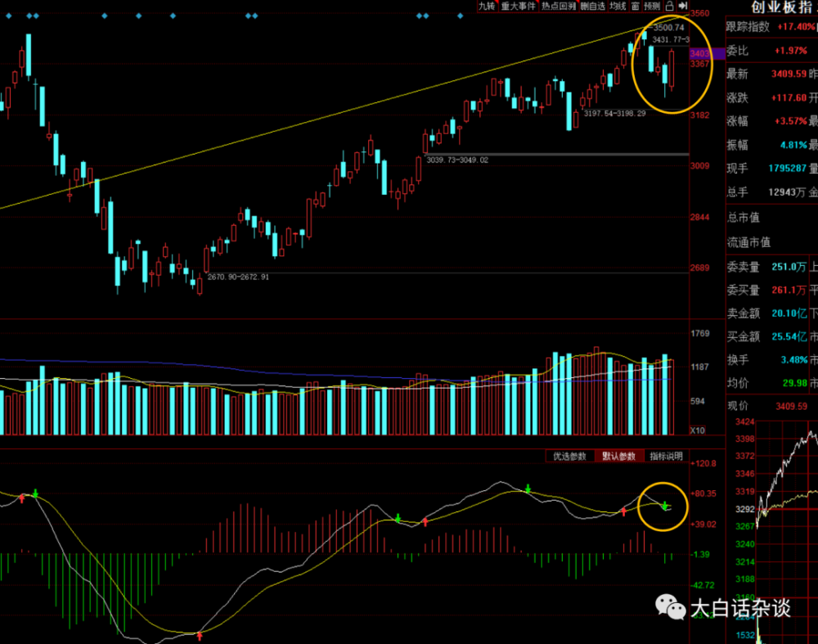Click the lock icon in top toolbar
Image resolution: width=818 pixels, height=644 pixels.
pyautogui.click(x=668, y=6)
